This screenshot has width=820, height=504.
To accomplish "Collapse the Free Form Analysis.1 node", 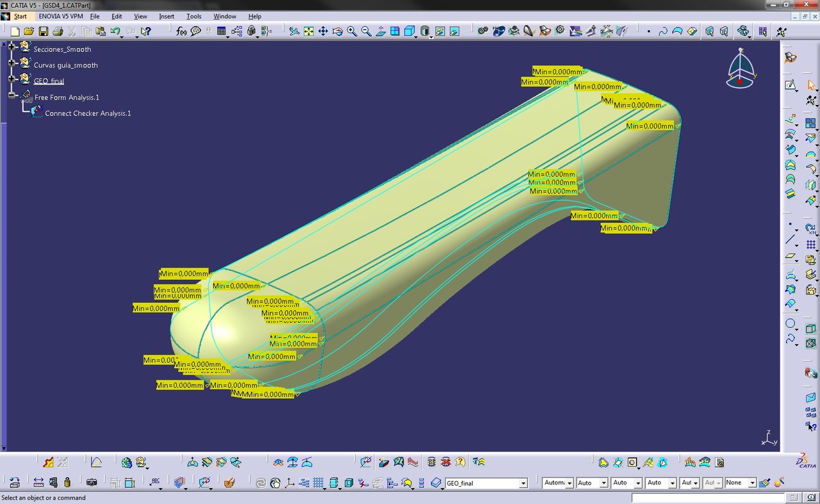I will (x=12, y=95).
